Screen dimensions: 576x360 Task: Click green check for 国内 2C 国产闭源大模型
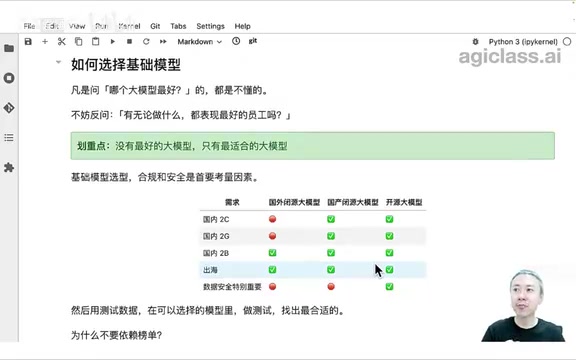pos(331,219)
